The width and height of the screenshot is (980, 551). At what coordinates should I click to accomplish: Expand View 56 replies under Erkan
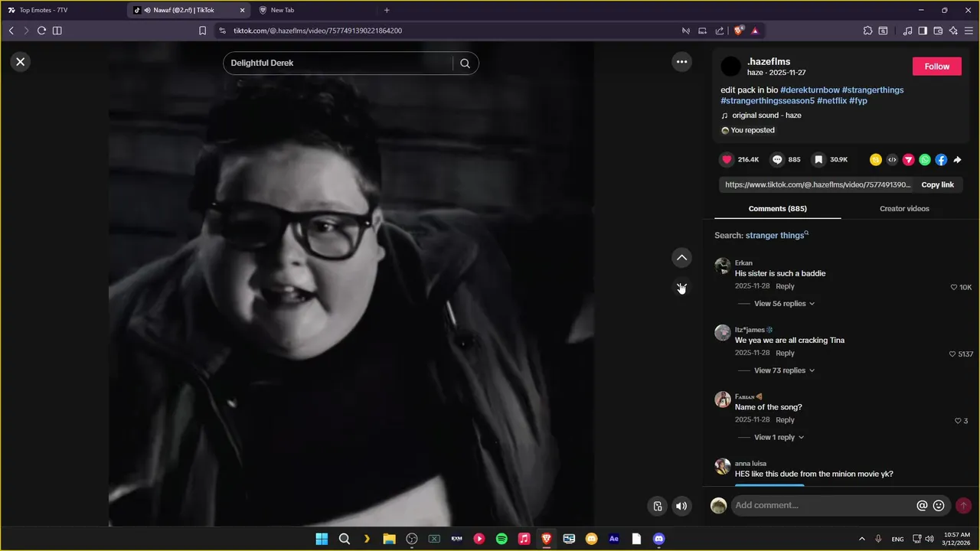coord(784,304)
